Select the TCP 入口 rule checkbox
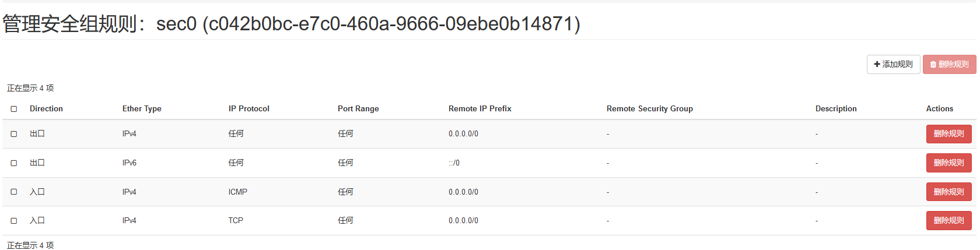This screenshot has height=250, width=980. pos(14,221)
